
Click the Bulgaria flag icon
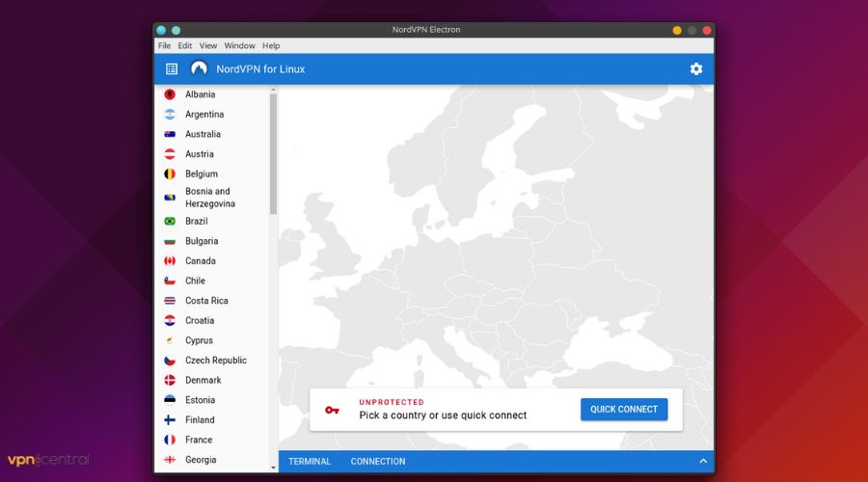pyautogui.click(x=170, y=241)
